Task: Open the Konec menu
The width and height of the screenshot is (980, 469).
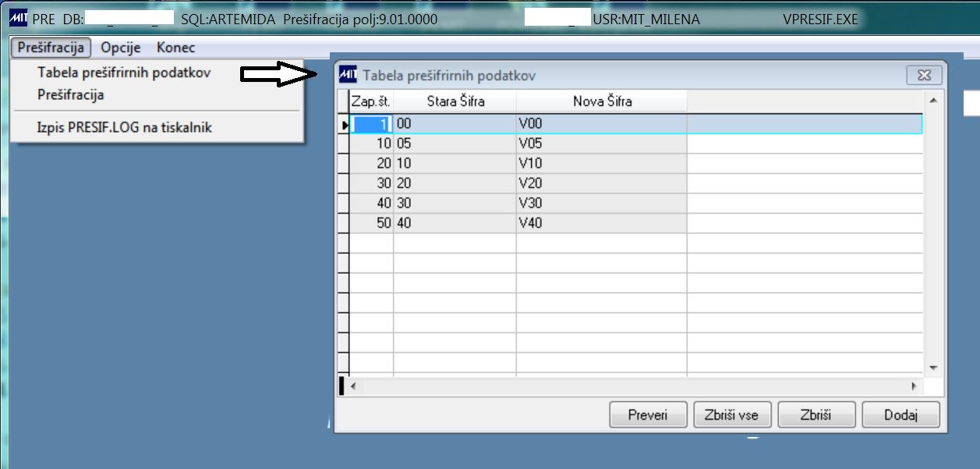Action: coord(176,48)
